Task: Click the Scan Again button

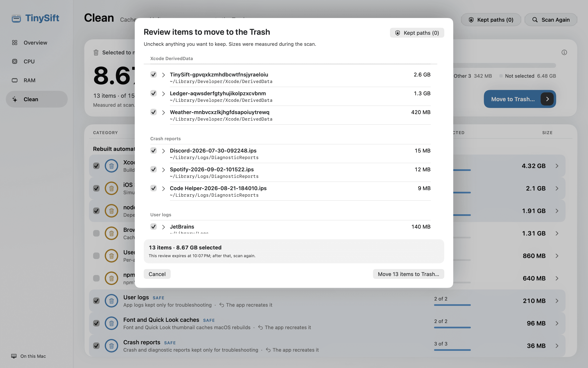Action: click(551, 20)
